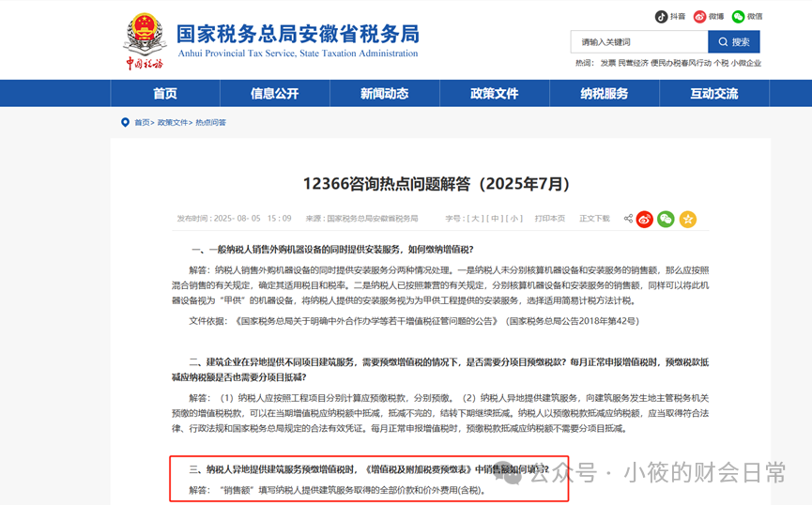Viewport: 812px width, 505px height.
Task: Open the 新闻动态 navigation tab
Action: (385, 93)
